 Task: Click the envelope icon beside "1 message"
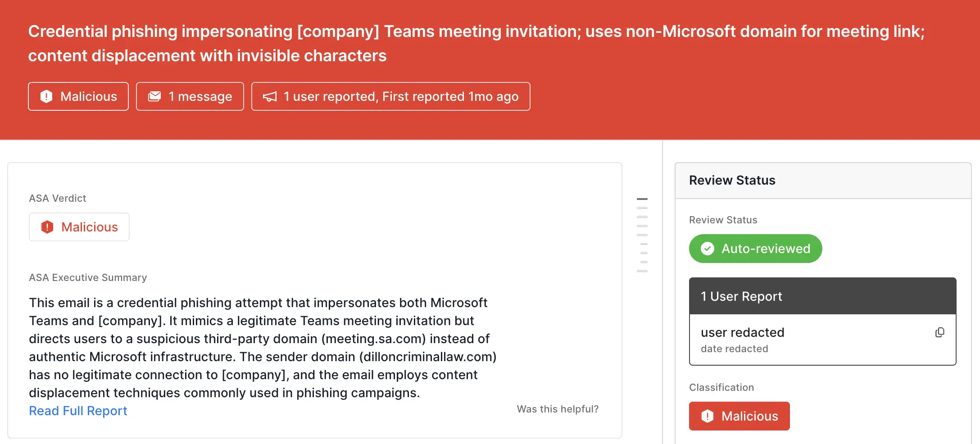[x=154, y=96]
